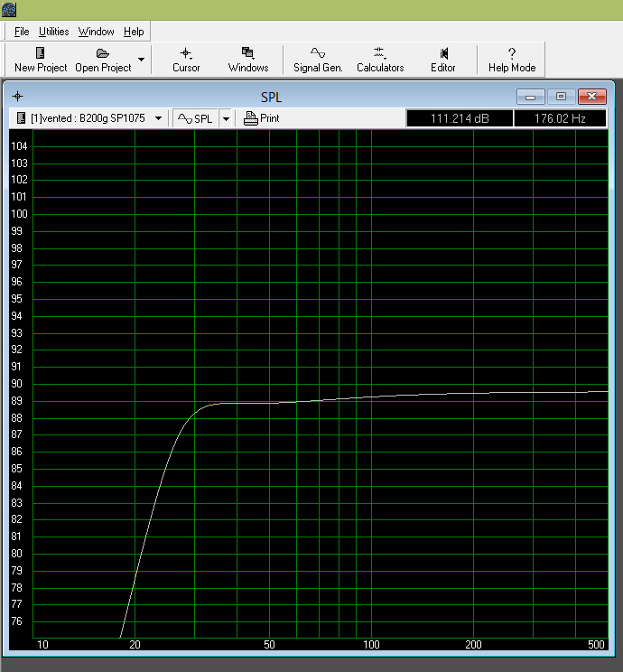Click the 200 label on frequency axis
Screen dimensions: 623x672
(x=473, y=645)
